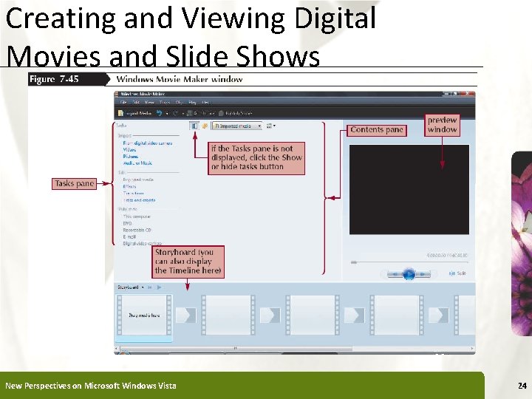
Task: Open the Clip menu
Action: [179, 102]
